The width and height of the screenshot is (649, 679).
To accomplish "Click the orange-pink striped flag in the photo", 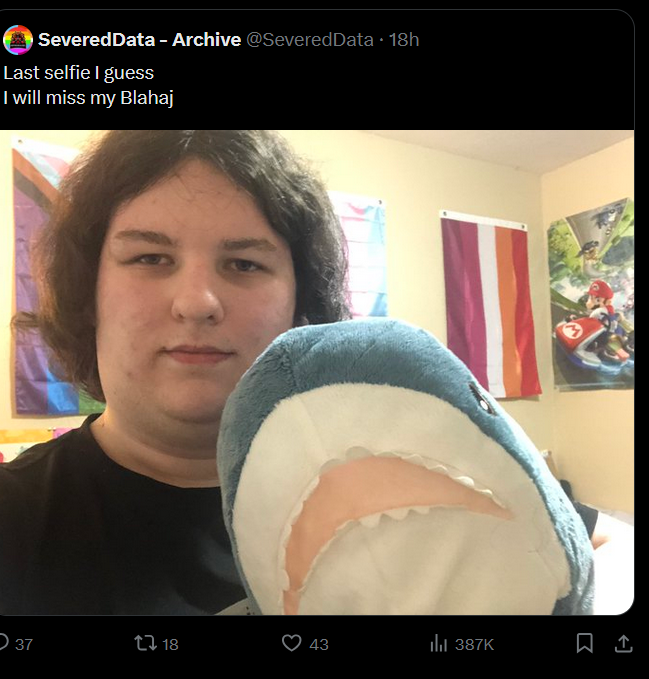I will tap(490, 304).
